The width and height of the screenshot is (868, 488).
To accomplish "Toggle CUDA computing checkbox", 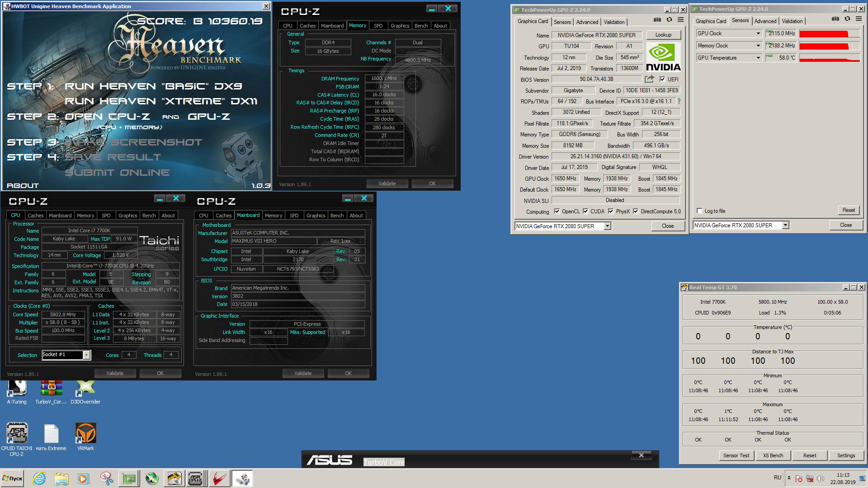I will coord(585,211).
